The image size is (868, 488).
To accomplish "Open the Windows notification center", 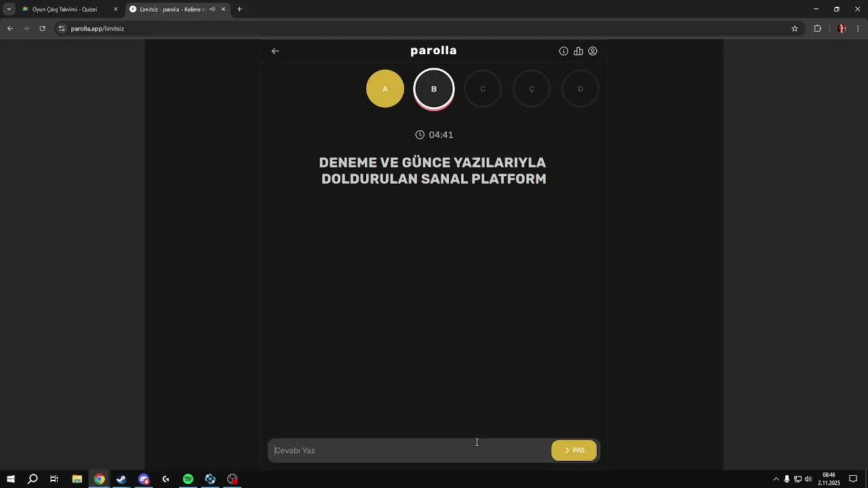I will coord(853,479).
